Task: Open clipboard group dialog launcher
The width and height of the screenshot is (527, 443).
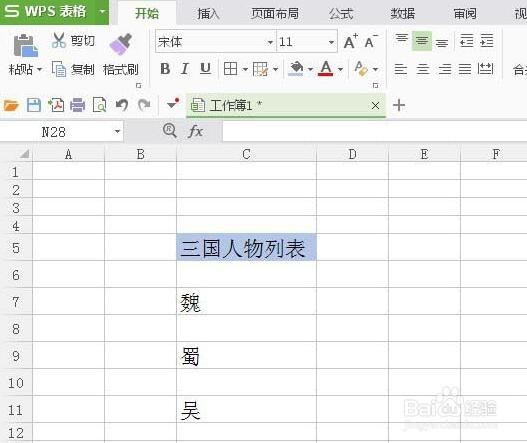Action: coord(138,86)
